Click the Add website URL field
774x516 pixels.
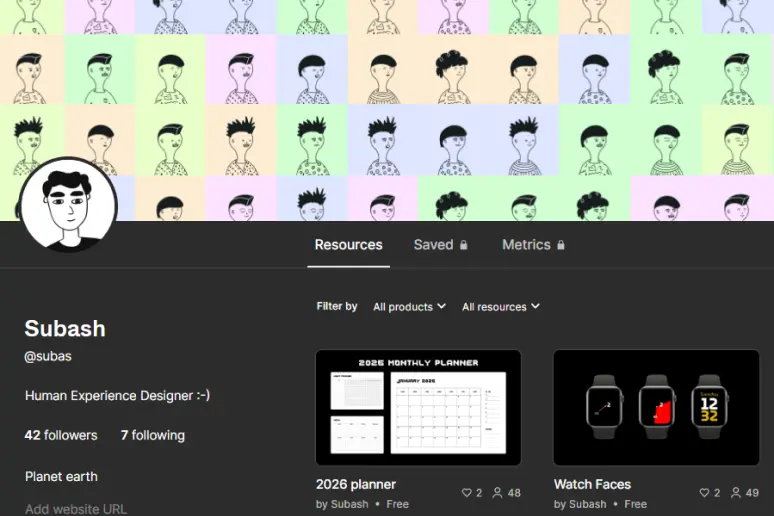point(76,508)
